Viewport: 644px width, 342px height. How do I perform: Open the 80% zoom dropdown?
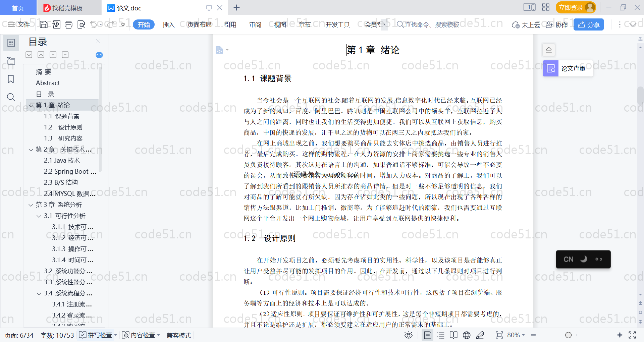tap(516, 335)
